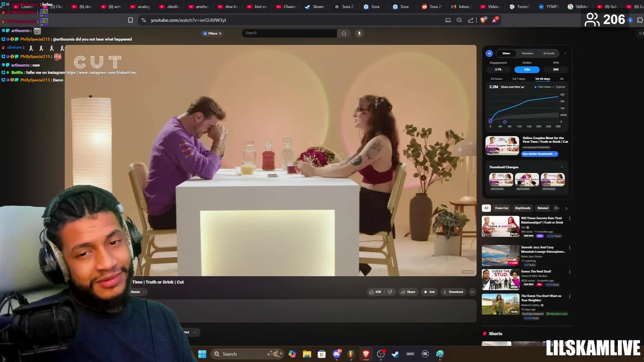Click the dislike thumbs-down button
Screen dimensions: 644x362
tap(389, 292)
